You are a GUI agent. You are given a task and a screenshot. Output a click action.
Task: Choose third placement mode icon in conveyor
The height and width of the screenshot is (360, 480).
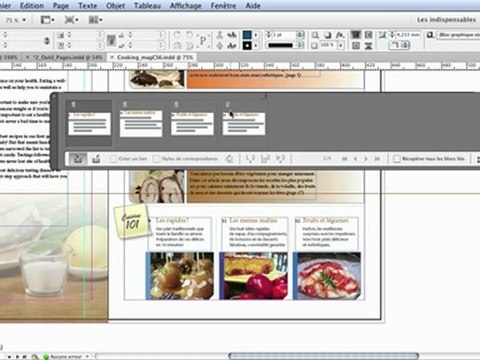(280, 159)
